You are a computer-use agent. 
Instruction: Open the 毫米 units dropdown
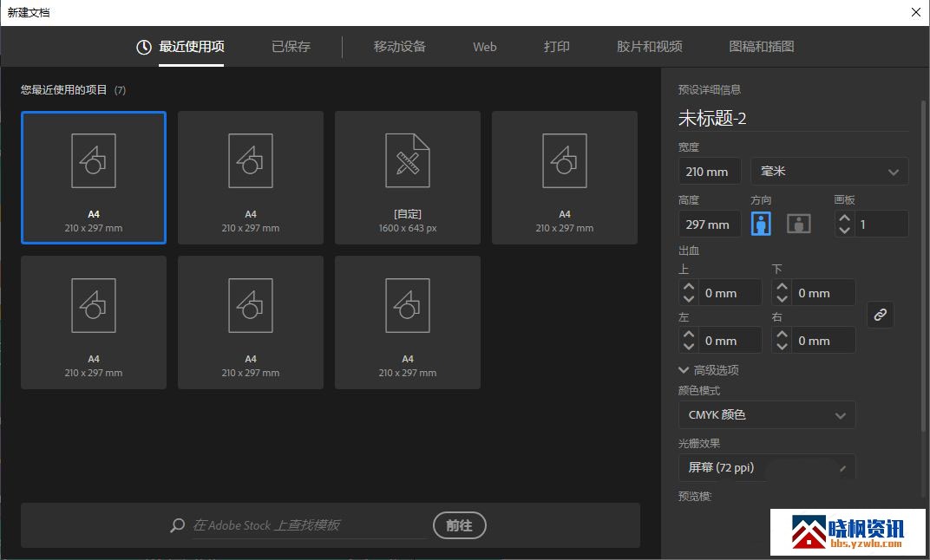[828, 172]
